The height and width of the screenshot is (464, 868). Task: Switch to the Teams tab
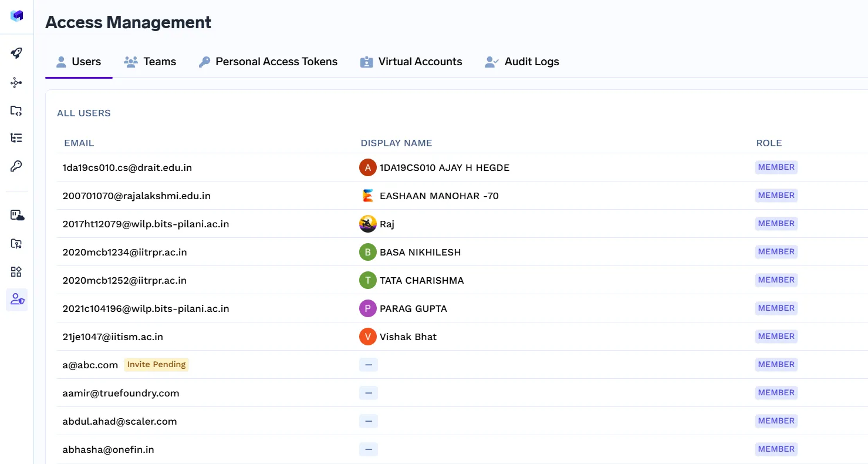point(150,61)
